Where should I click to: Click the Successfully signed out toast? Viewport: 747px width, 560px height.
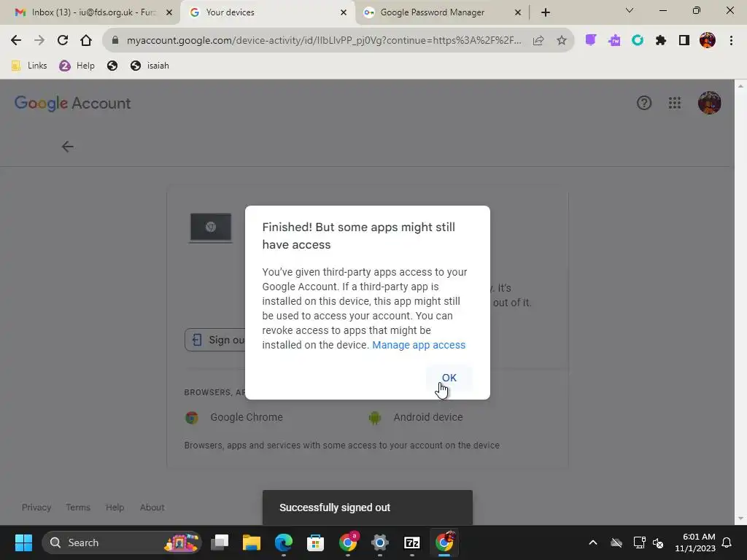click(368, 507)
